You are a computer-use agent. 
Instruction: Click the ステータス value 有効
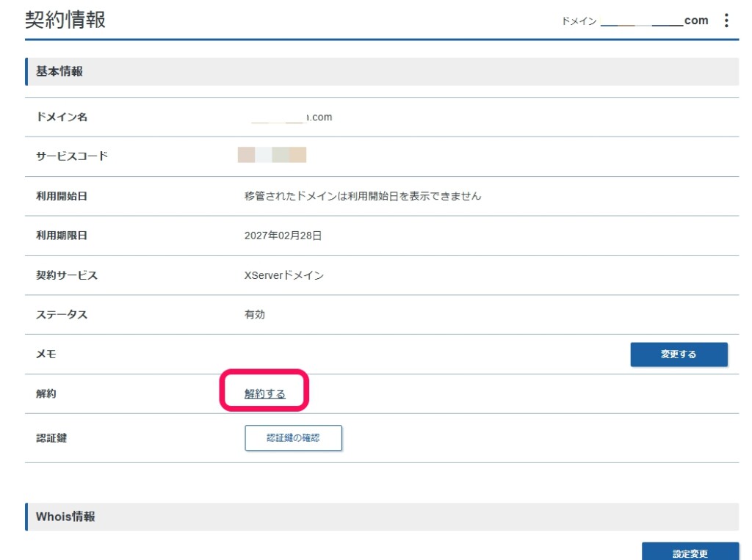pyautogui.click(x=255, y=314)
